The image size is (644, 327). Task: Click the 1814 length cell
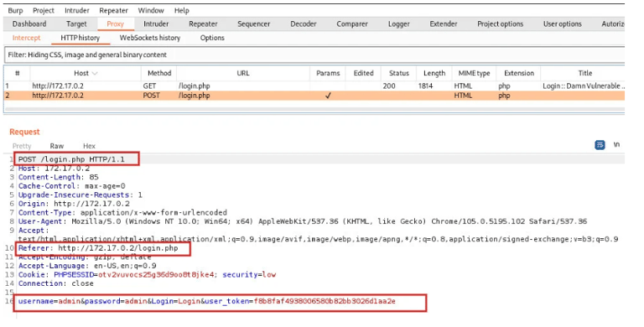click(x=425, y=86)
